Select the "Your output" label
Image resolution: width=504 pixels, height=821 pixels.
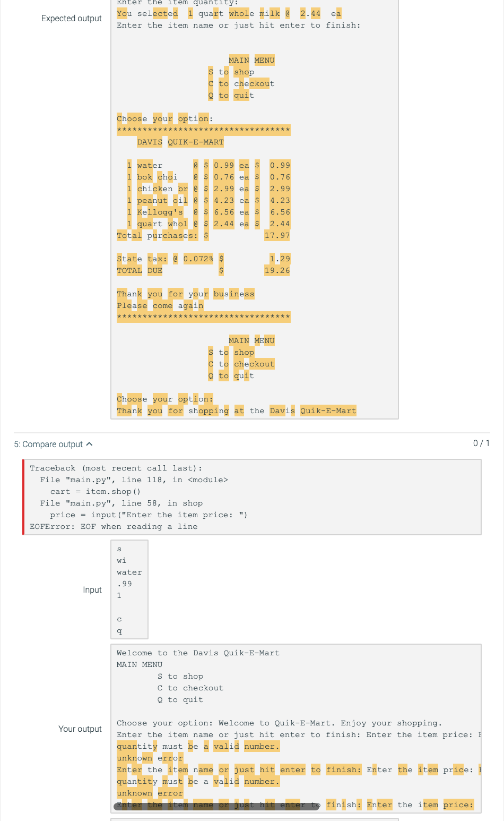(80, 729)
